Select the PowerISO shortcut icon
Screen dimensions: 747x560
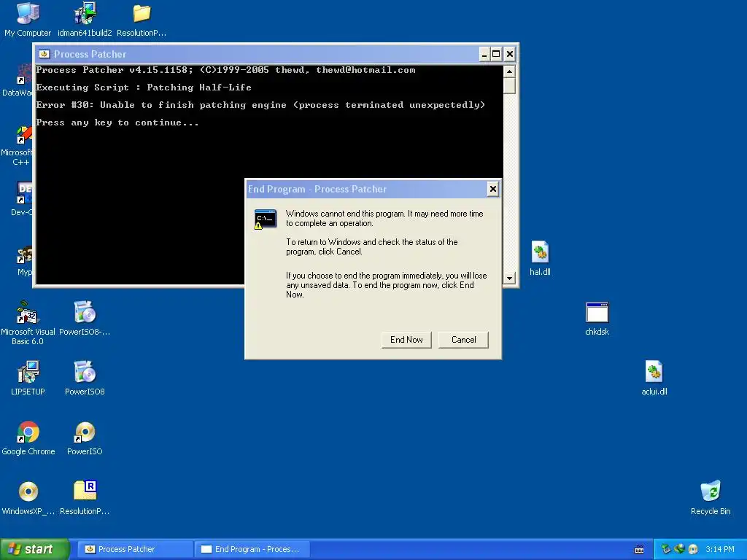[85, 438]
